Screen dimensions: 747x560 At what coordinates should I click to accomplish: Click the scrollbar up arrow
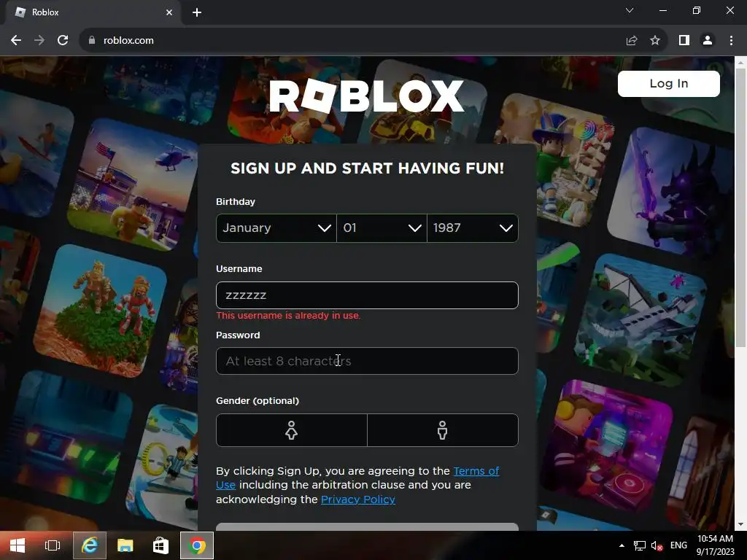tap(740, 62)
